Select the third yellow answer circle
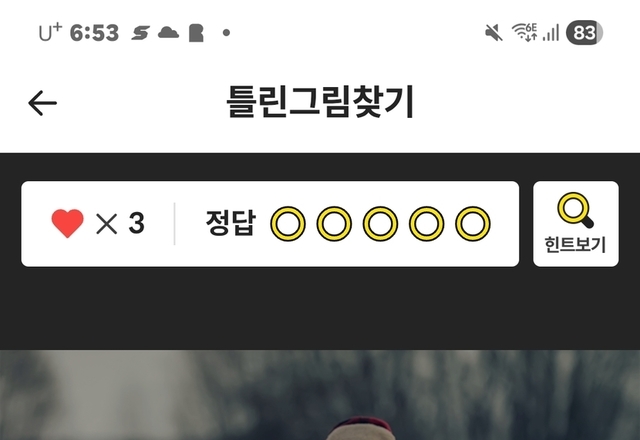 [380, 224]
